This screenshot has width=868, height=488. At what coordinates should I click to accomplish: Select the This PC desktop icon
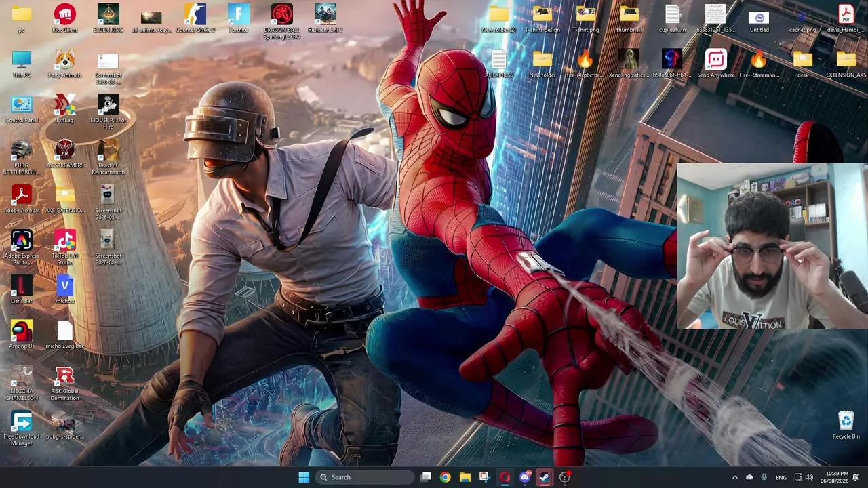click(x=21, y=64)
